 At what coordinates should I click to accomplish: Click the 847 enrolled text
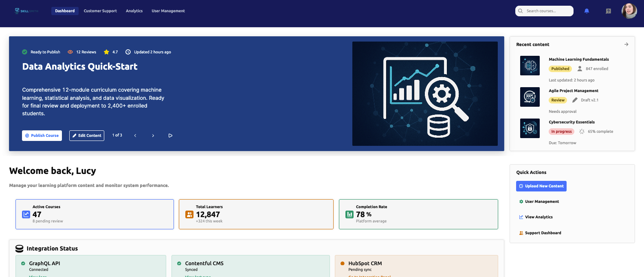(x=597, y=69)
